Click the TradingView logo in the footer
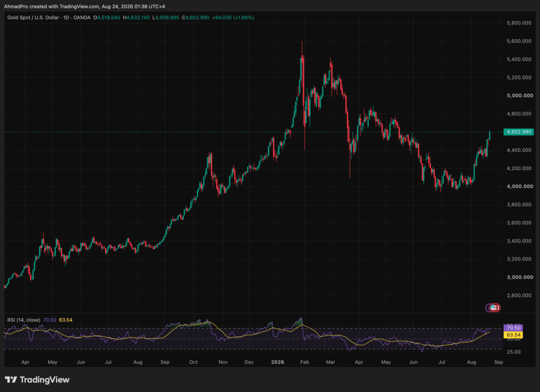The width and height of the screenshot is (540, 392). (x=37, y=379)
